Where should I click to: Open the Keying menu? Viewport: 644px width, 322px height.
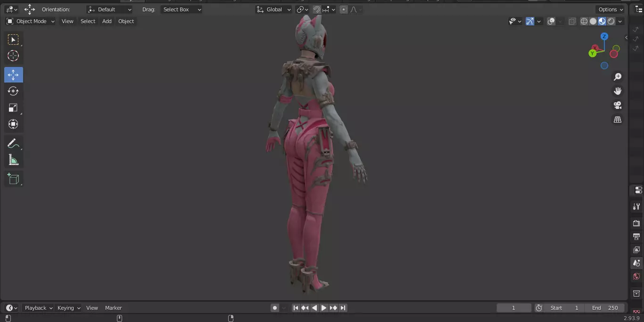point(69,308)
